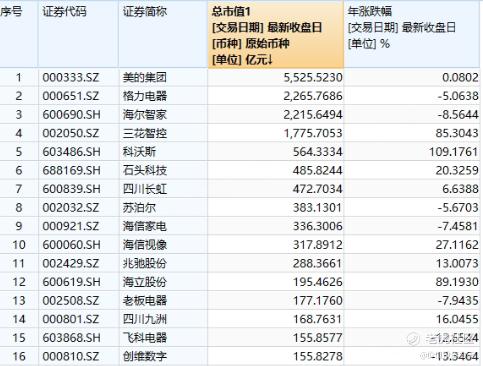Screen dimensions: 483x366
Task: Select the 苏泊尔 name cell
Action: coord(163,208)
